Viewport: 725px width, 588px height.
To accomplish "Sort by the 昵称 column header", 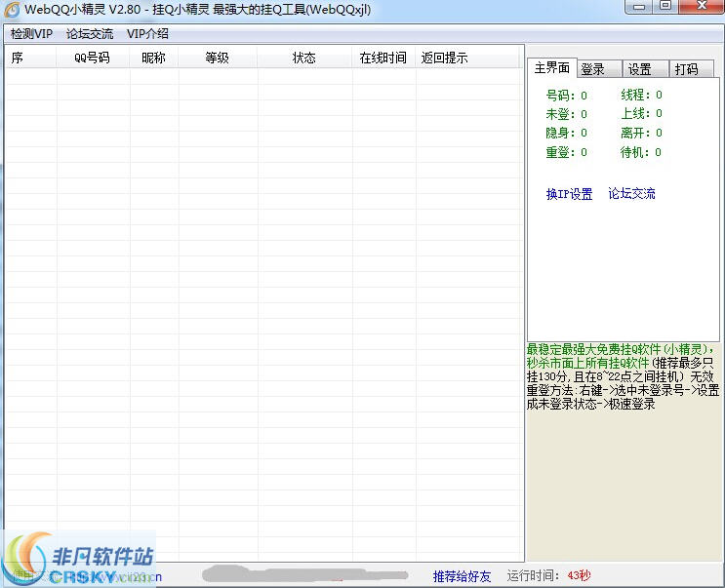I will pos(153,58).
